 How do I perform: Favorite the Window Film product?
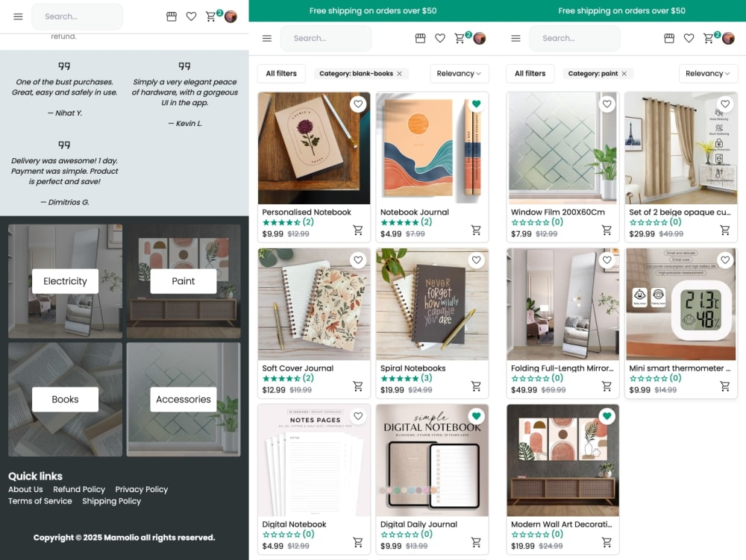[607, 104]
